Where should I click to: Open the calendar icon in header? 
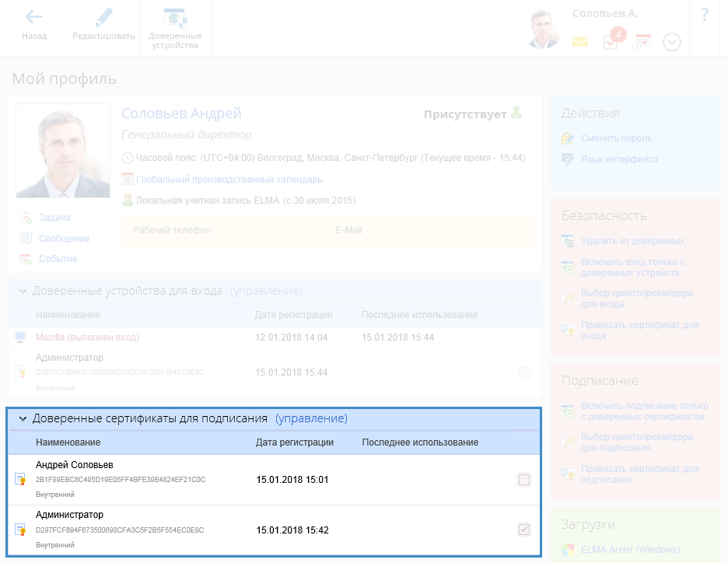point(642,42)
